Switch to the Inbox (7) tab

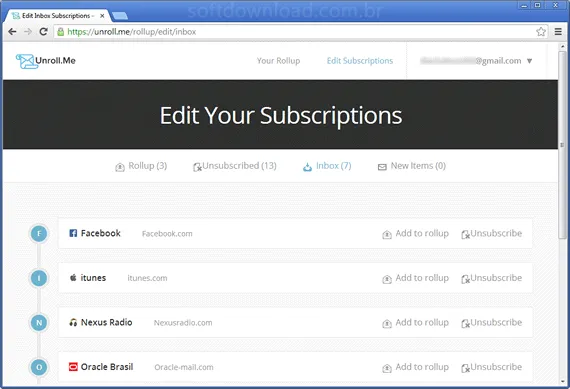coord(327,166)
